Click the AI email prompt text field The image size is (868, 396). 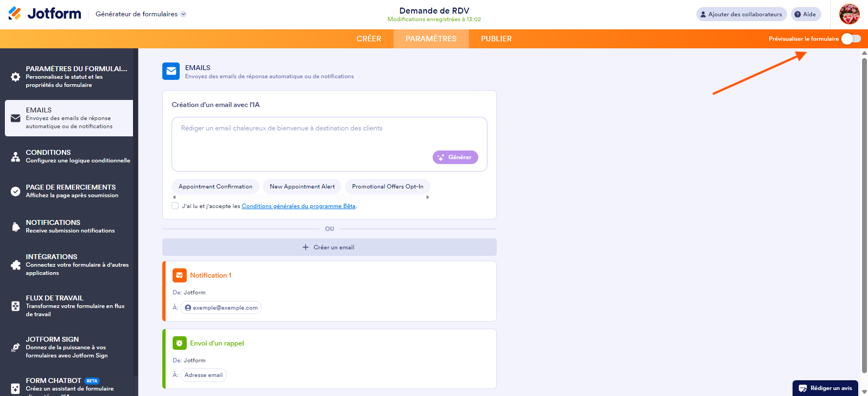[330, 144]
